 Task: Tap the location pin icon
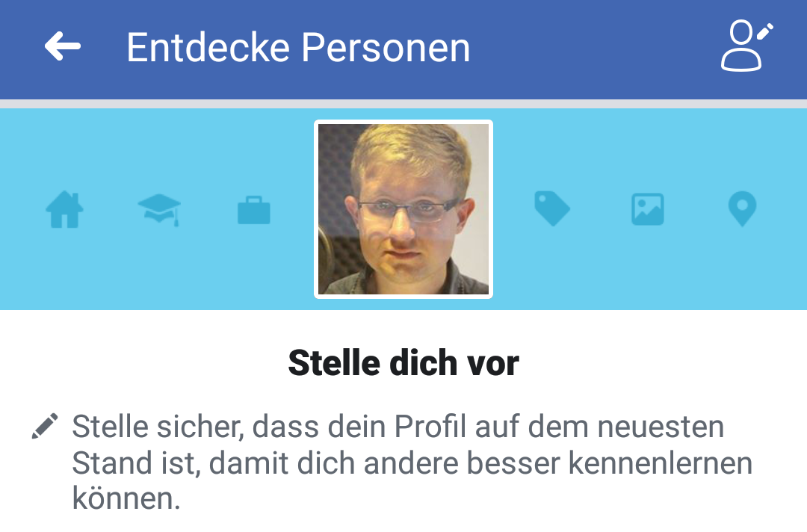742,208
